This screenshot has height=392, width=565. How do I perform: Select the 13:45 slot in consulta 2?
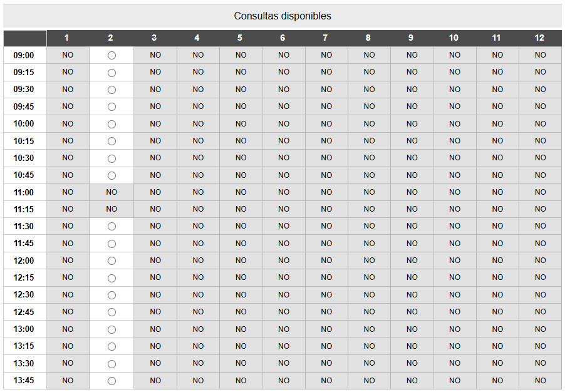(x=111, y=381)
